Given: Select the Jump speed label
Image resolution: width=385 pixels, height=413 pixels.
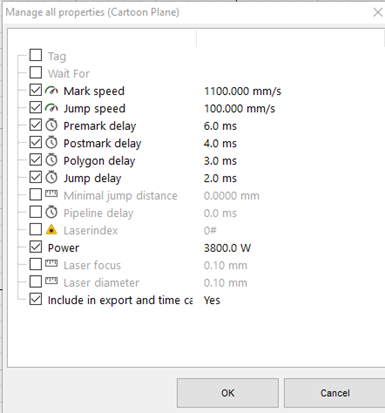Looking at the screenshot, I should (x=95, y=109).
